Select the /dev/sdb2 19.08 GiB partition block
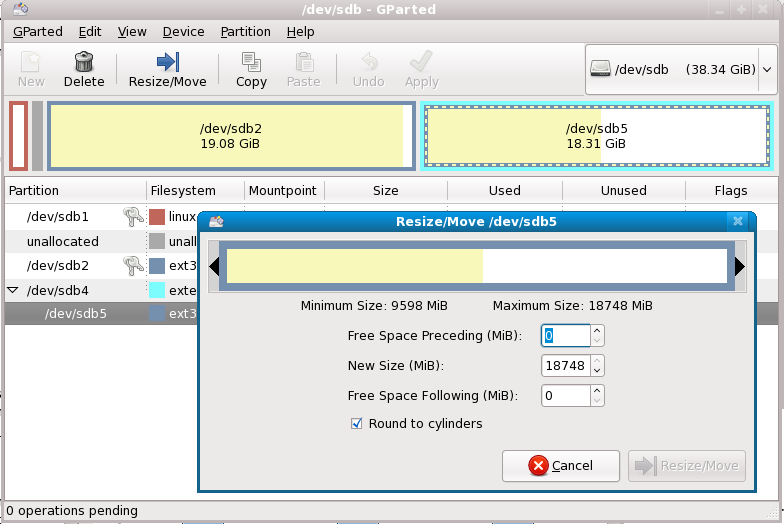This screenshot has width=784, height=524. pos(231,136)
